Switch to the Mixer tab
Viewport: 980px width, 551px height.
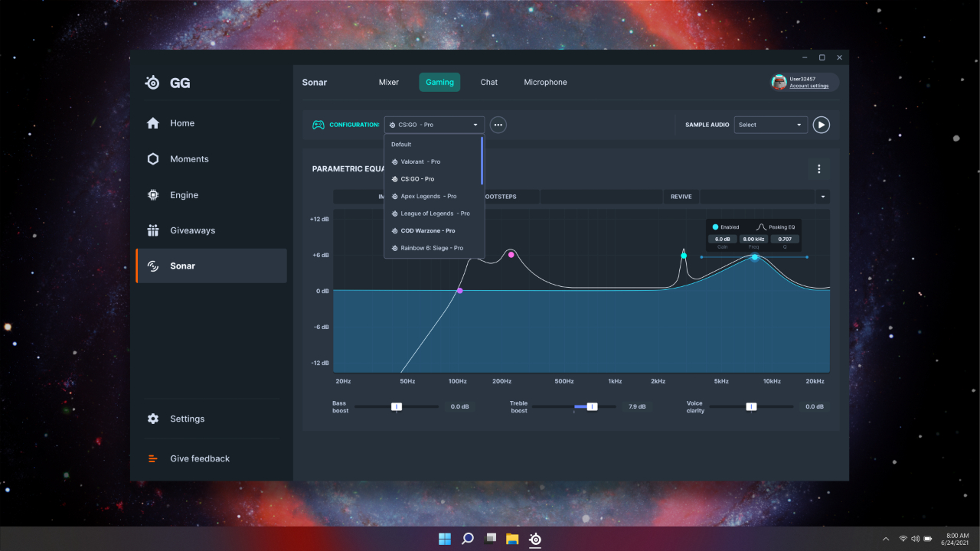(x=389, y=83)
